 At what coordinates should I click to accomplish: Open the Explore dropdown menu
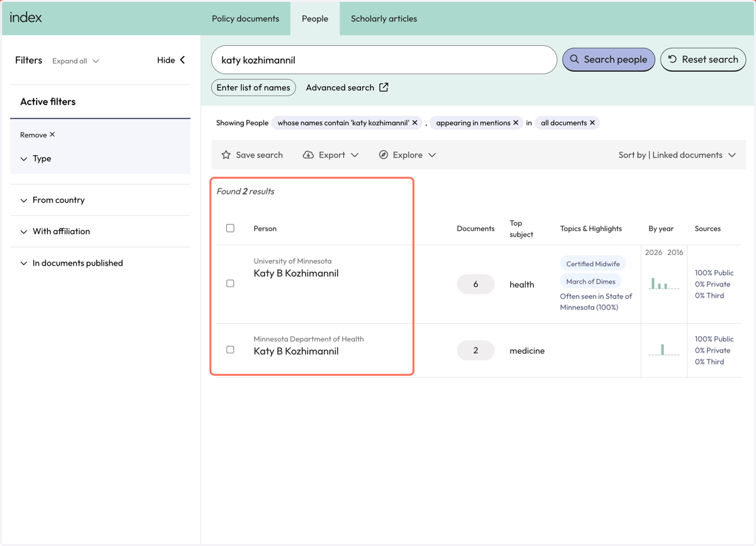coord(407,155)
